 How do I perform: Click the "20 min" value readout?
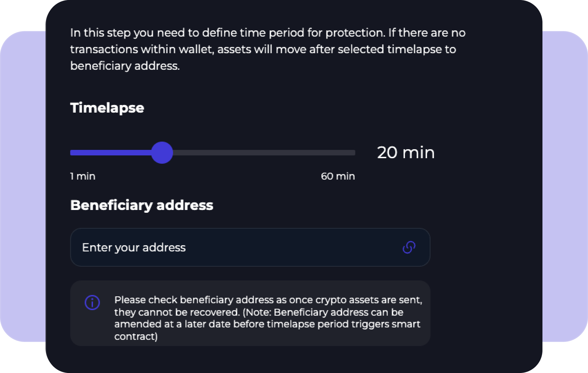(x=406, y=153)
